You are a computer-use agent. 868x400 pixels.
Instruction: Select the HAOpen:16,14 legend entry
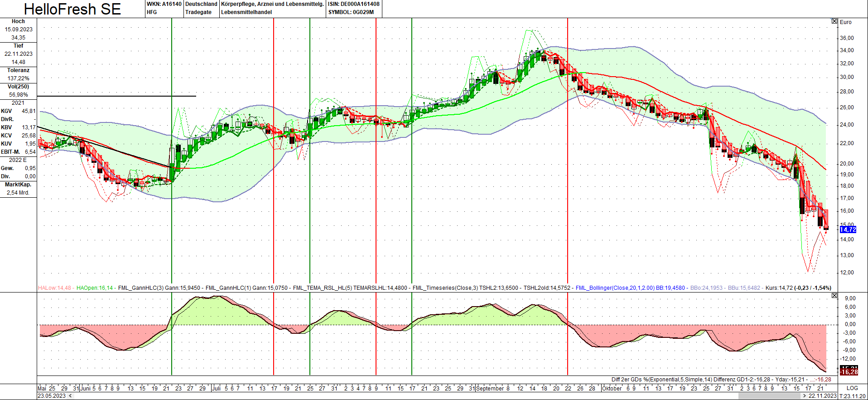[95, 288]
